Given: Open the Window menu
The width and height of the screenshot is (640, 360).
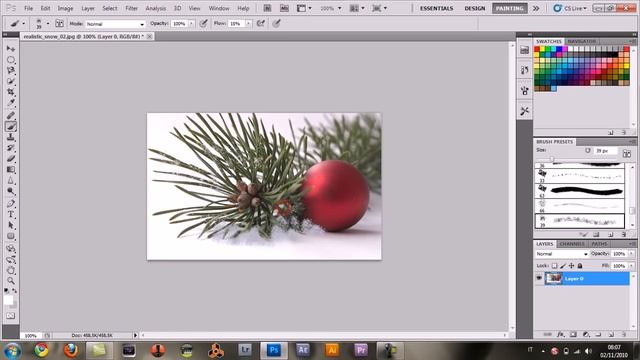Looking at the screenshot, I should [219, 8].
